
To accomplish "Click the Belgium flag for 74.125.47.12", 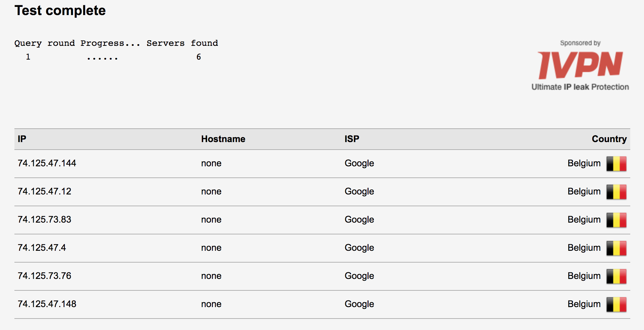I will [616, 192].
